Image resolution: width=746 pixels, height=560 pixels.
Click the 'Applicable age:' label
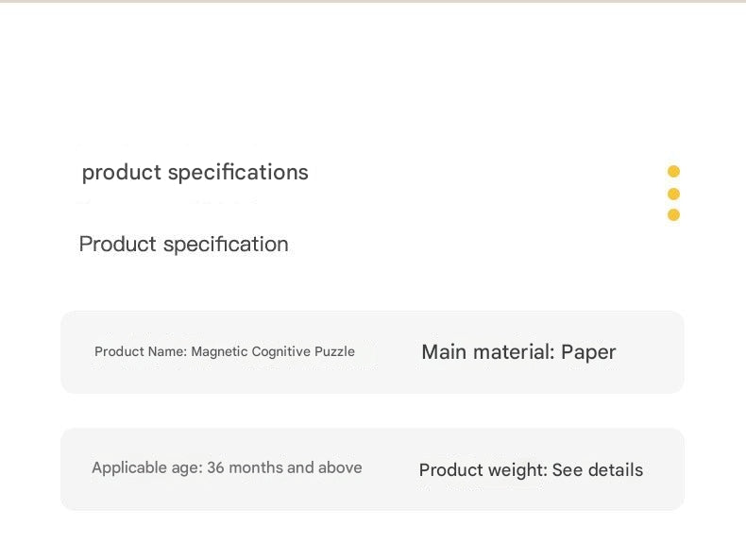point(147,467)
